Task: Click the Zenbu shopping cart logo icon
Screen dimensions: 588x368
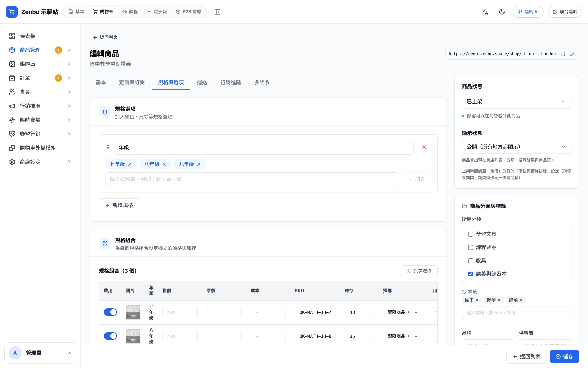Action: (12, 12)
